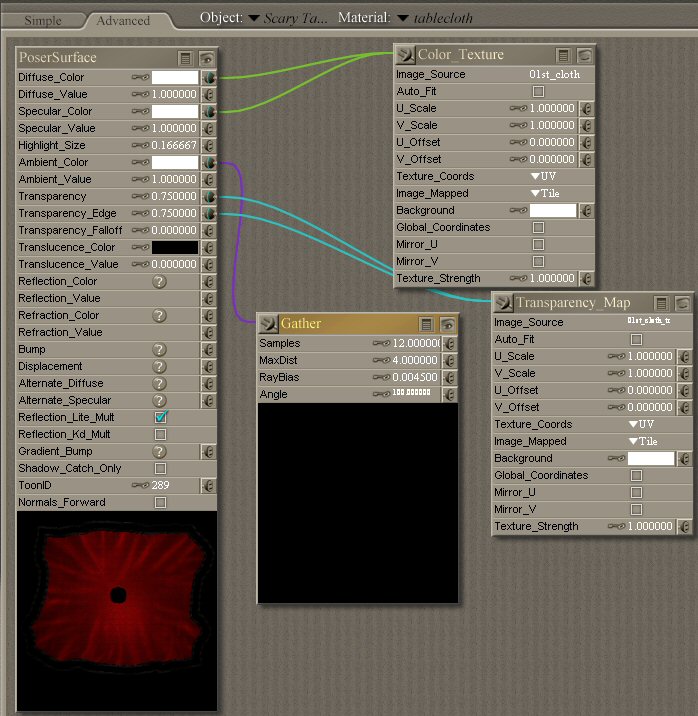Click the Bump row plug icon
The image size is (698, 716).
tap(209, 349)
